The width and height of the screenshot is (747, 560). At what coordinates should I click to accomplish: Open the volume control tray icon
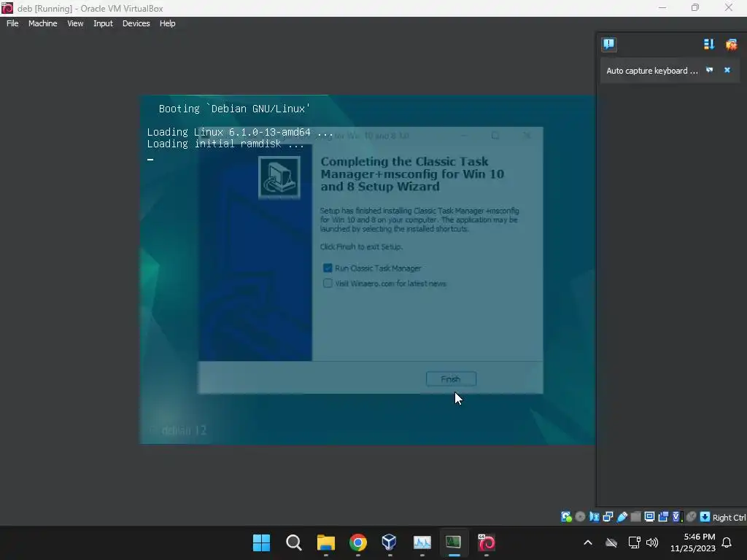[x=651, y=542]
